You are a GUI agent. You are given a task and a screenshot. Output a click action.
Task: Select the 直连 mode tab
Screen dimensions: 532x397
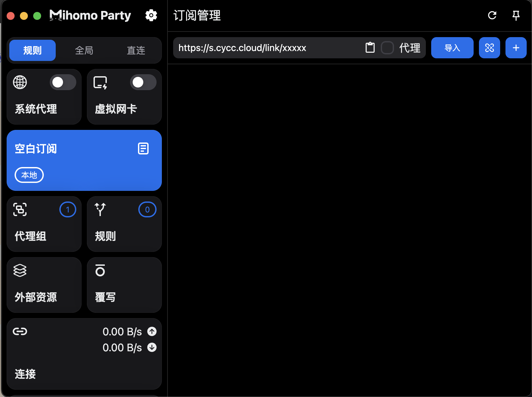pyautogui.click(x=136, y=50)
